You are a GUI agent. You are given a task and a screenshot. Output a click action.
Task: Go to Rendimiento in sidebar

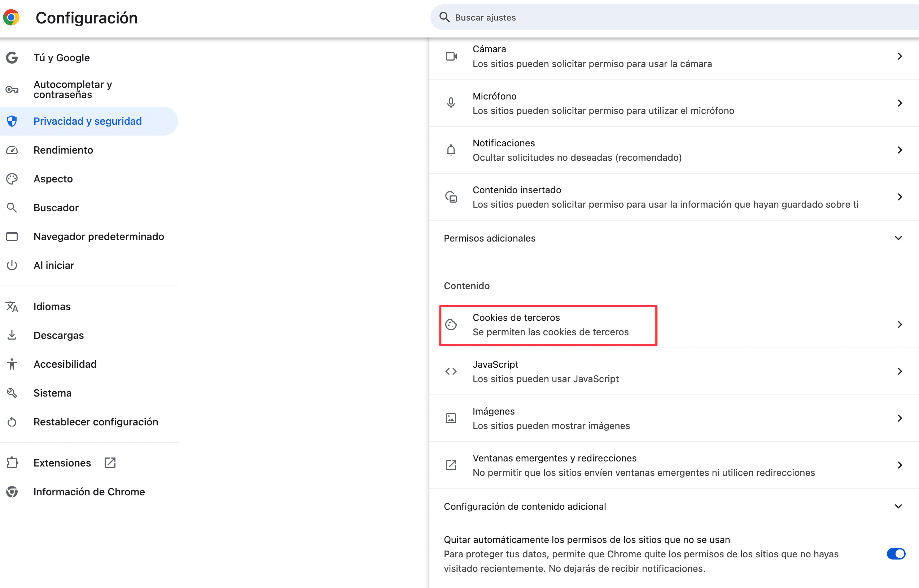pos(64,150)
